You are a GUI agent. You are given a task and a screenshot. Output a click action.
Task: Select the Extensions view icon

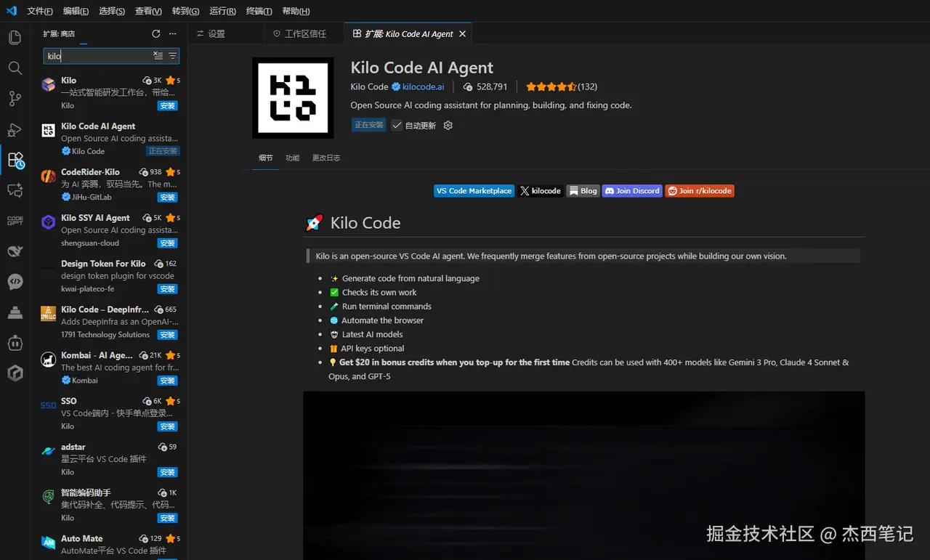tap(15, 160)
